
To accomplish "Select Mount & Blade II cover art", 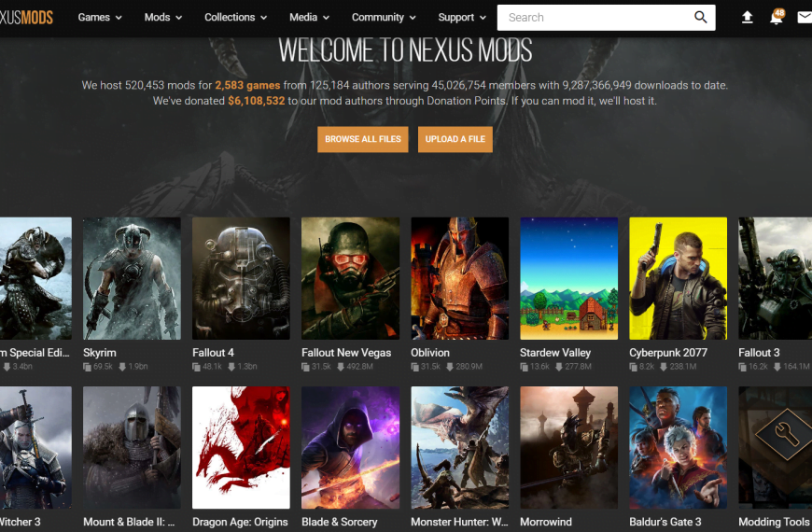I will click(x=132, y=448).
